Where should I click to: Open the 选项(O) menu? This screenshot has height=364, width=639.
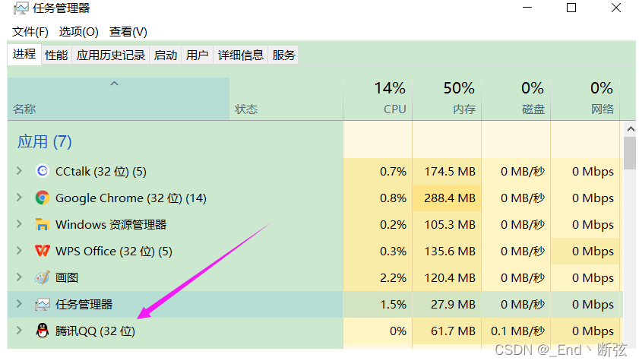click(x=79, y=32)
